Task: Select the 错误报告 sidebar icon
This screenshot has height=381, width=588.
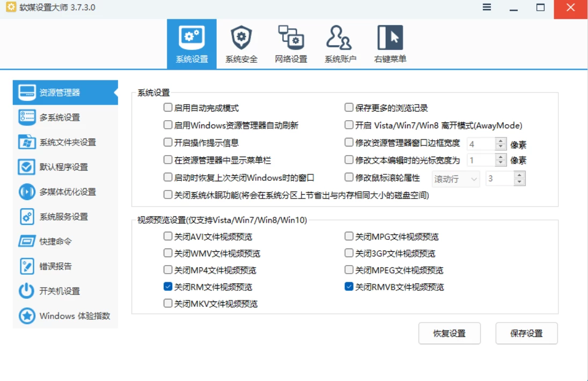Action: point(27,266)
